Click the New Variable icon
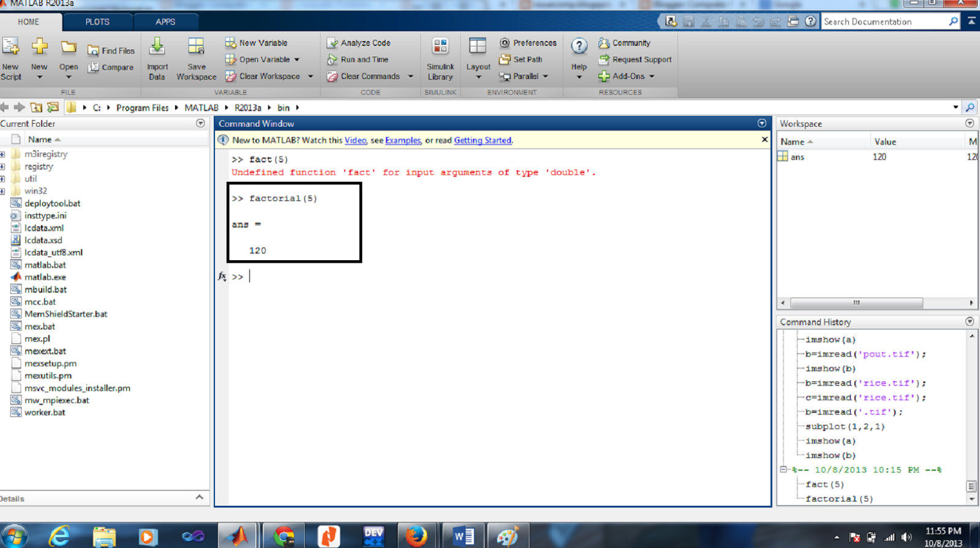This screenshot has width=980, height=548. 231,43
